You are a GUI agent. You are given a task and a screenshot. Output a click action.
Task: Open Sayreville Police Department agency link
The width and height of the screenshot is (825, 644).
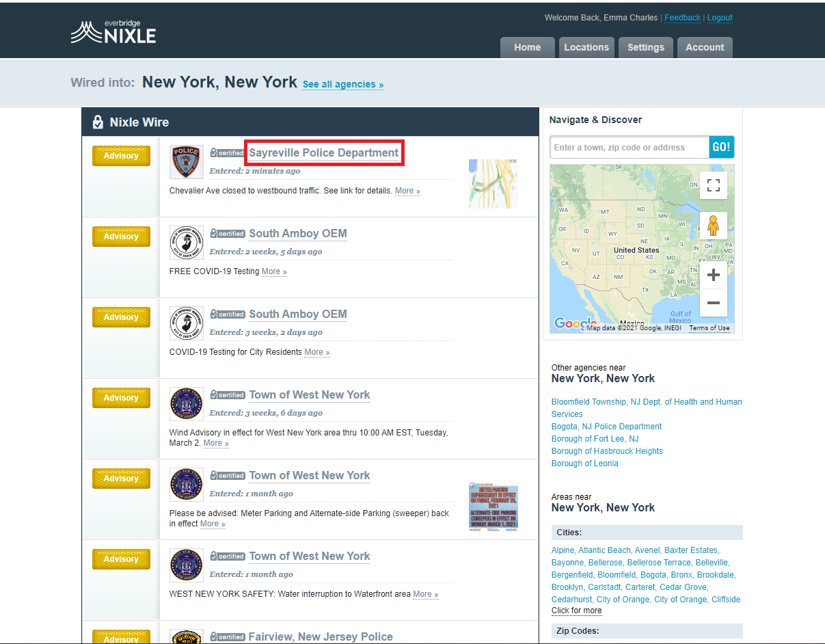pos(324,152)
